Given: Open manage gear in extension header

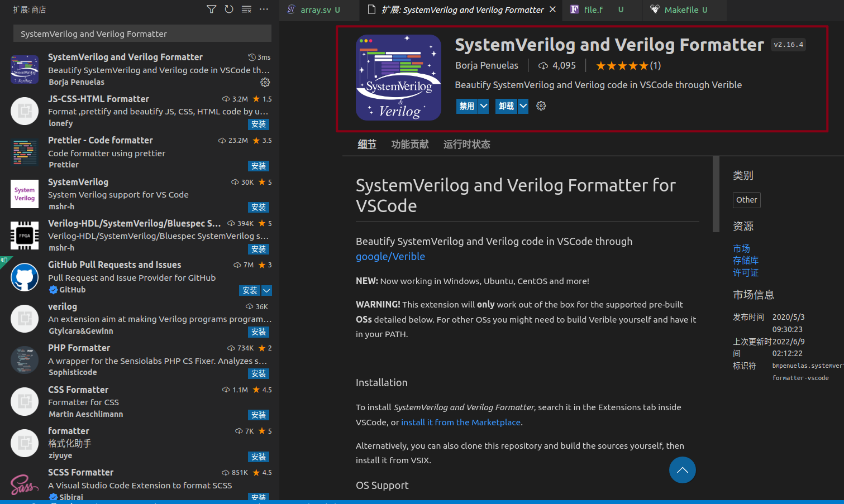Looking at the screenshot, I should click(541, 106).
